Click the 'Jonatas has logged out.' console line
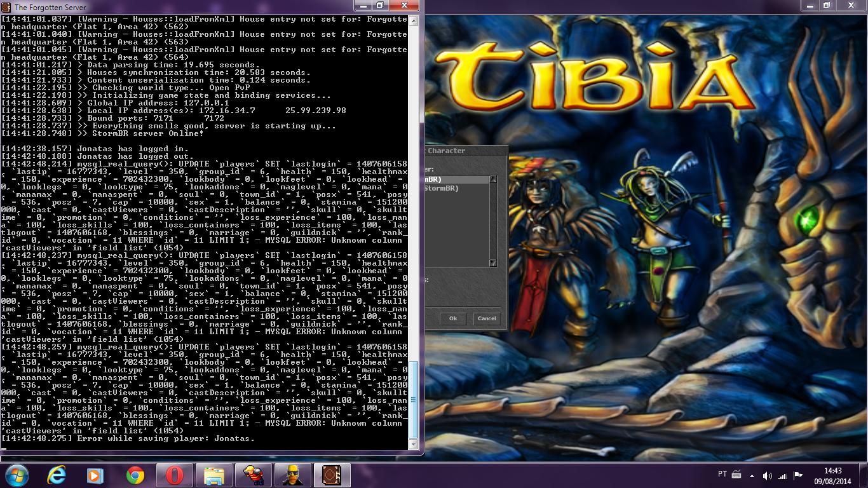 point(97,156)
